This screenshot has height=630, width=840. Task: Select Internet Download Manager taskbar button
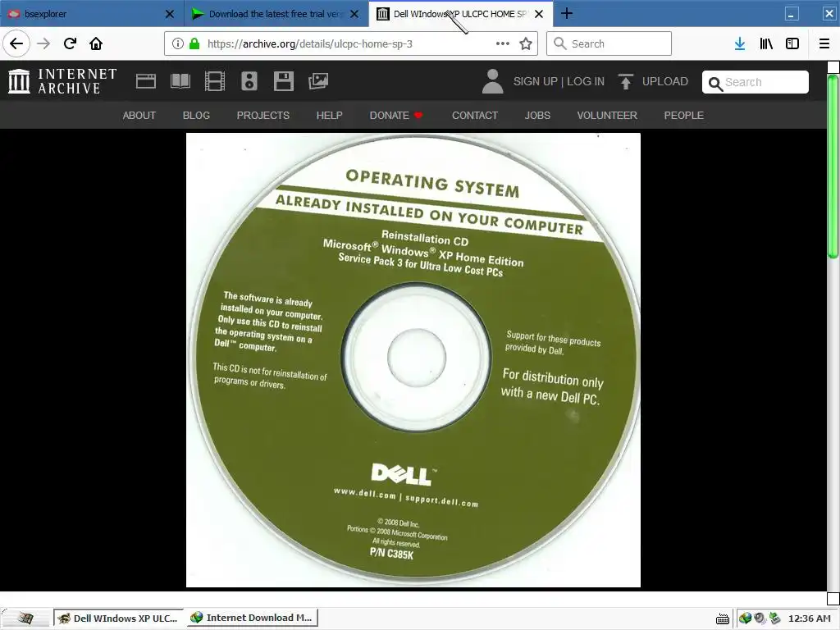[x=253, y=618]
